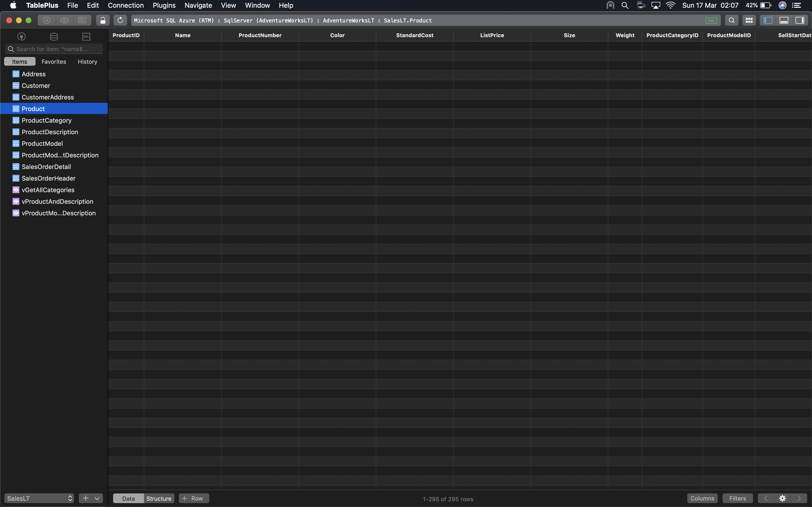Open the SalesLT schema dropdown

(x=39, y=498)
